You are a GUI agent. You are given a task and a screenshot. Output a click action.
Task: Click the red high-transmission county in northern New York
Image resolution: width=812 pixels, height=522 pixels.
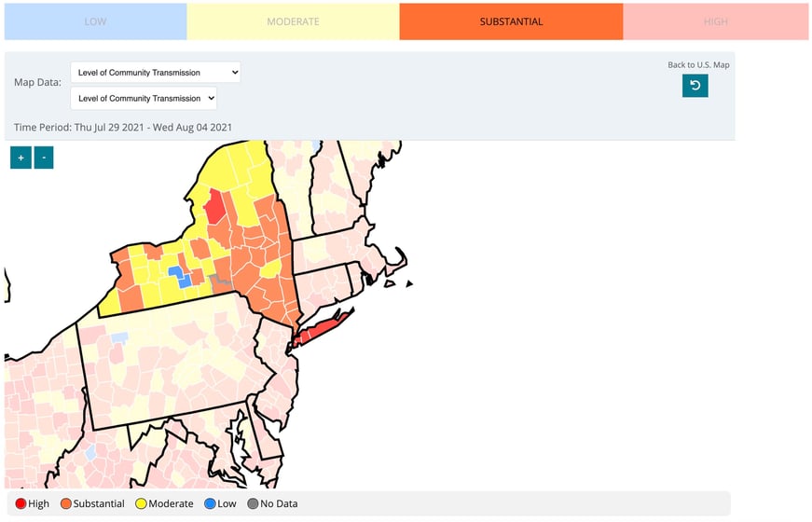coord(213,207)
